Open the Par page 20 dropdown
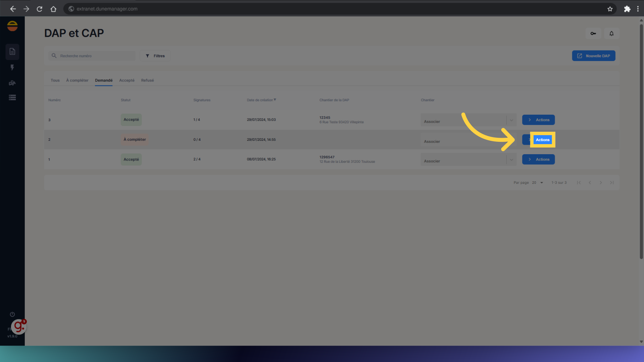The height and width of the screenshot is (362, 644). (x=538, y=183)
